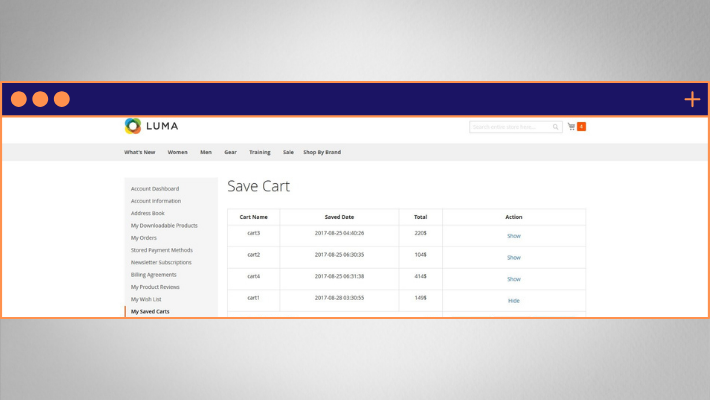Open My Wish List in sidebar

146,299
